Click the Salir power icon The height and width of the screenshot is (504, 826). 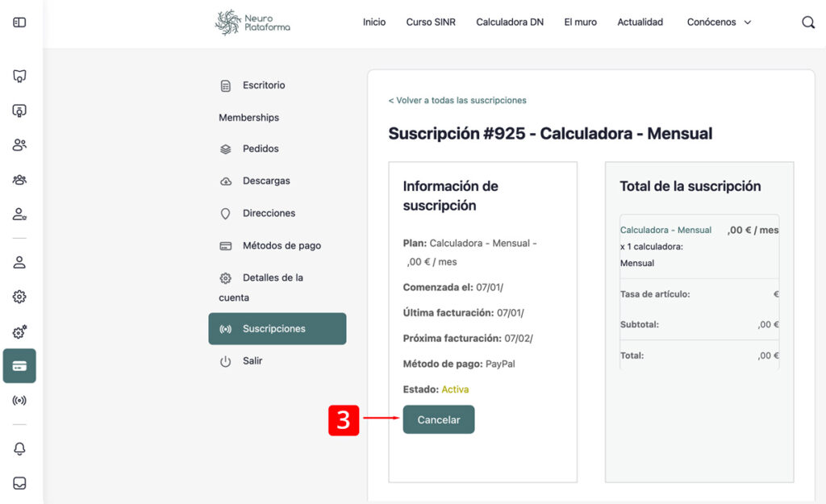(x=226, y=361)
